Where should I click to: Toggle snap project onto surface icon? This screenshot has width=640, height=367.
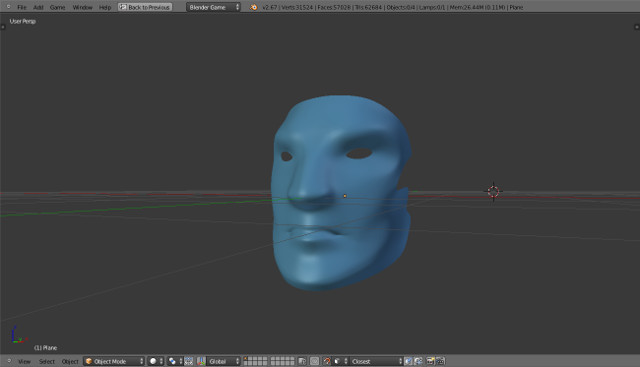pyautogui.click(x=418, y=361)
